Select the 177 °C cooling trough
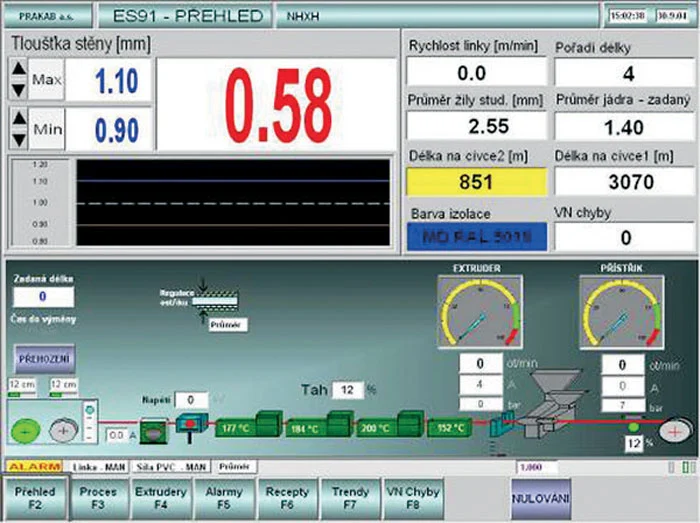The height and width of the screenshot is (523, 700). click(x=248, y=424)
